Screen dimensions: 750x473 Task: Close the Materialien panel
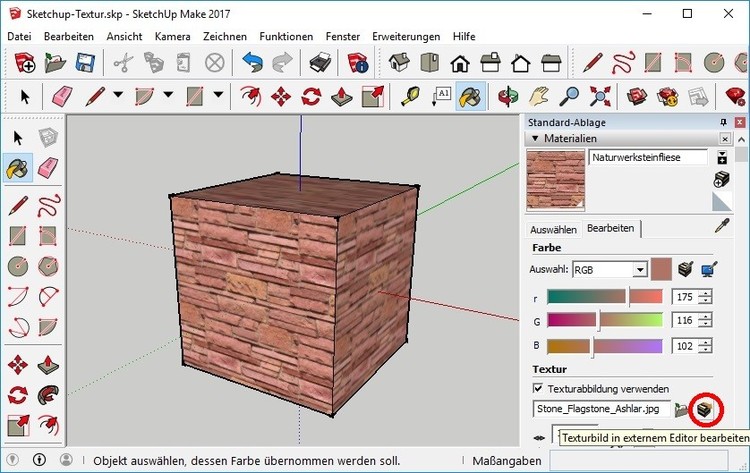pos(725,139)
